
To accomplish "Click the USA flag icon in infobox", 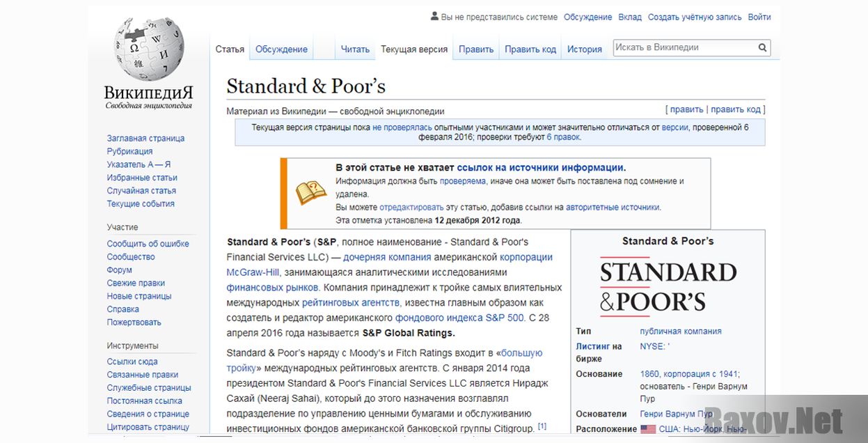I will coord(648,429).
